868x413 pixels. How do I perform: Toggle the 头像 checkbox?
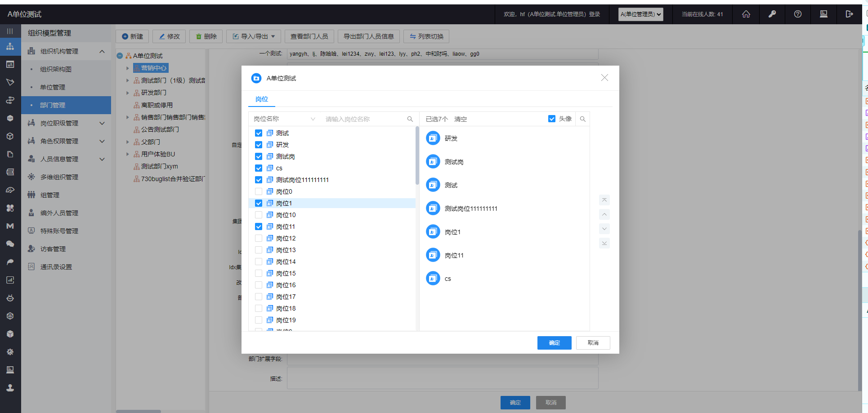pos(552,119)
